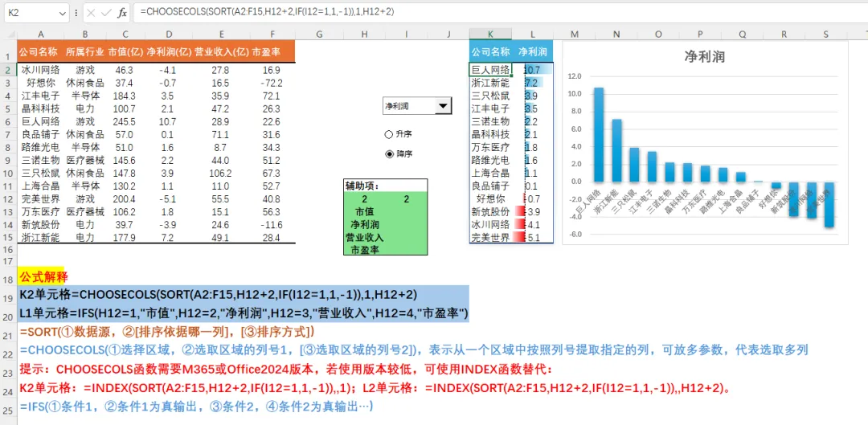
Task: Select cell 冰川网络 in column A
Action: point(40,70)
